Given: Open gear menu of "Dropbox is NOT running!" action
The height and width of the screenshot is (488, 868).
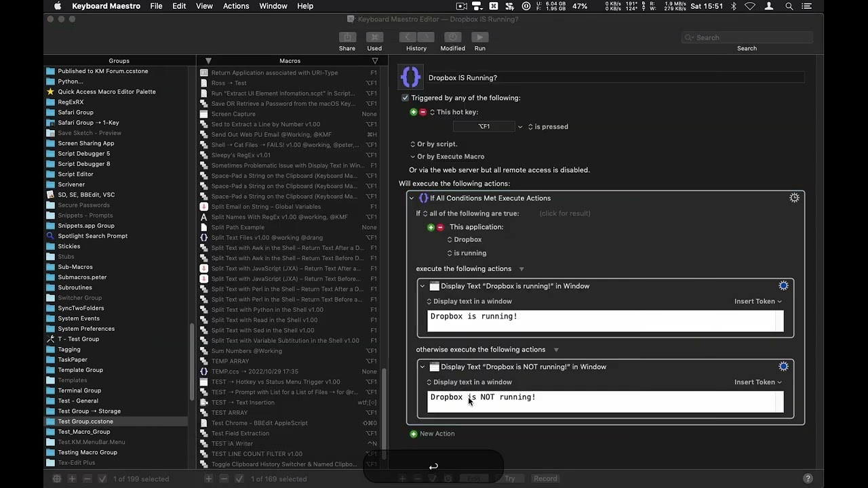Looking at the screenshot, I should pos(783,367).
